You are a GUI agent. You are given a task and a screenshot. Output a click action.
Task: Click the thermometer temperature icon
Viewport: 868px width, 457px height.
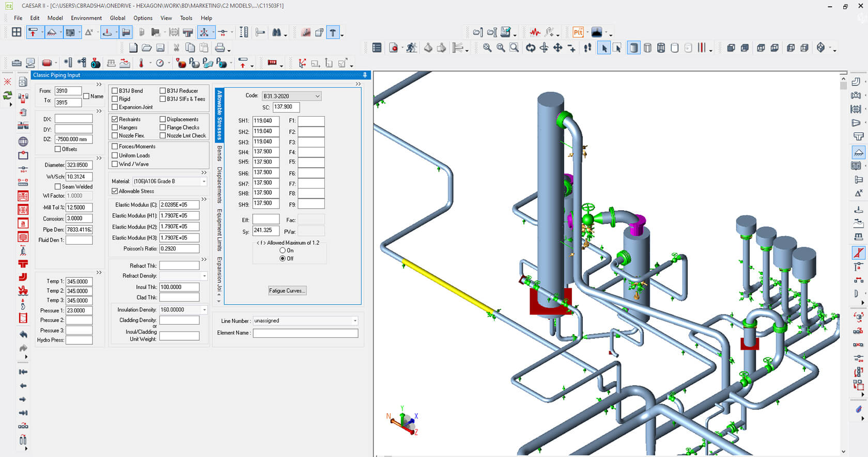pyautogui.click(x=141, y=63)
